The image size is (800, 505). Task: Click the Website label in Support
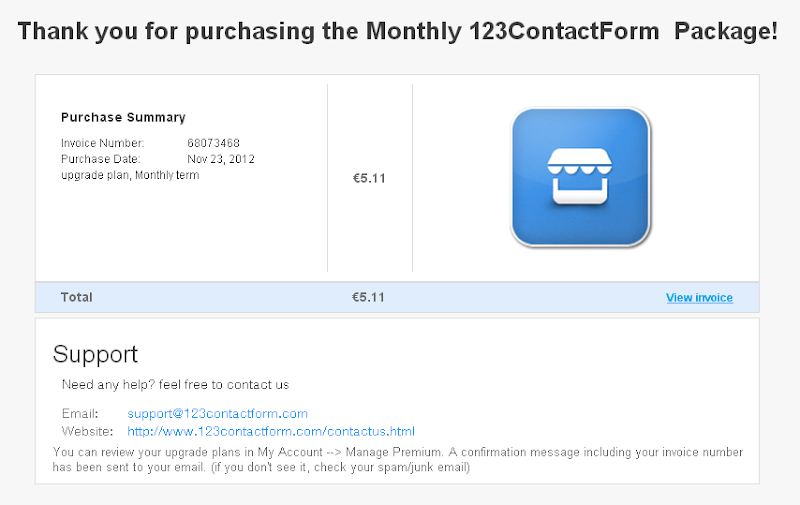point(87,432)
